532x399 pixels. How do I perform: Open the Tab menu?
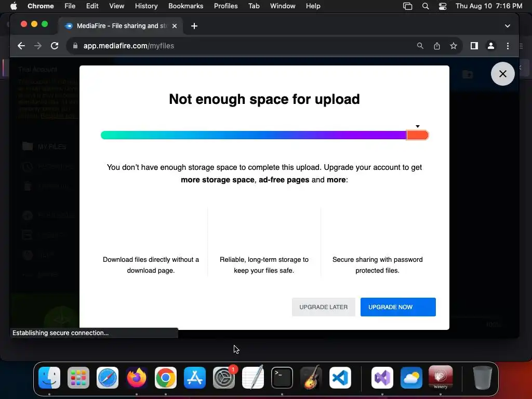(254, 6)
